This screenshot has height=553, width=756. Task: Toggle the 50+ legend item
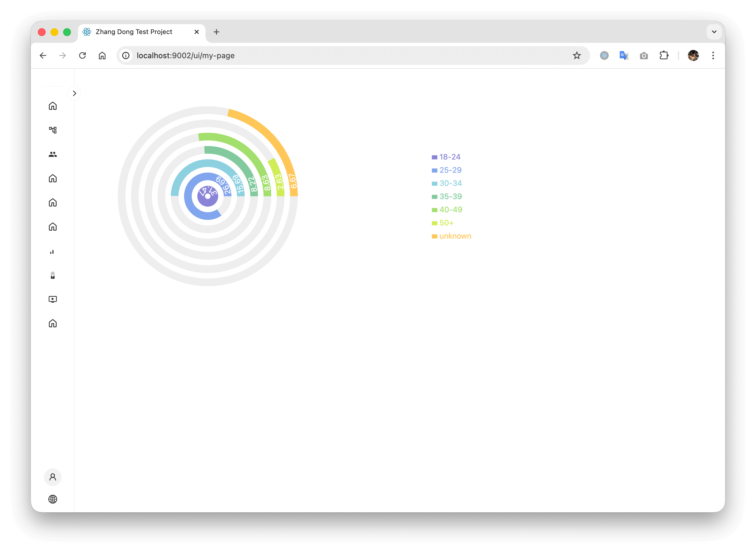click(x=443, y=223)
